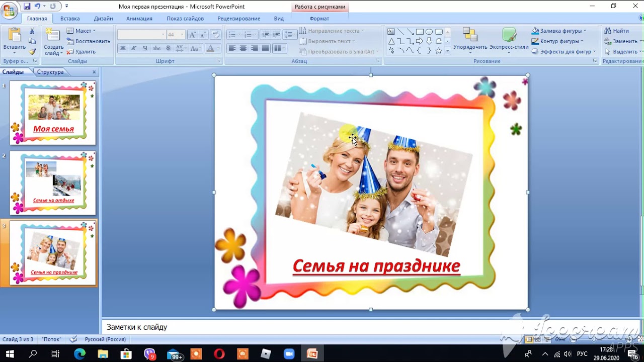644x362 pixels.
Task: Expand the Макет layout dropdown
Action: pos(81,31)
